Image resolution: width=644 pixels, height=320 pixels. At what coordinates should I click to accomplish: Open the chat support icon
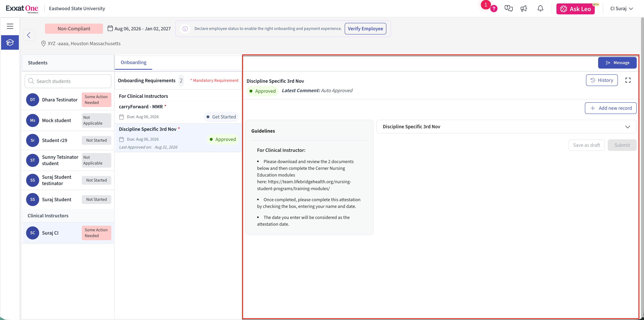pos(509,9)
